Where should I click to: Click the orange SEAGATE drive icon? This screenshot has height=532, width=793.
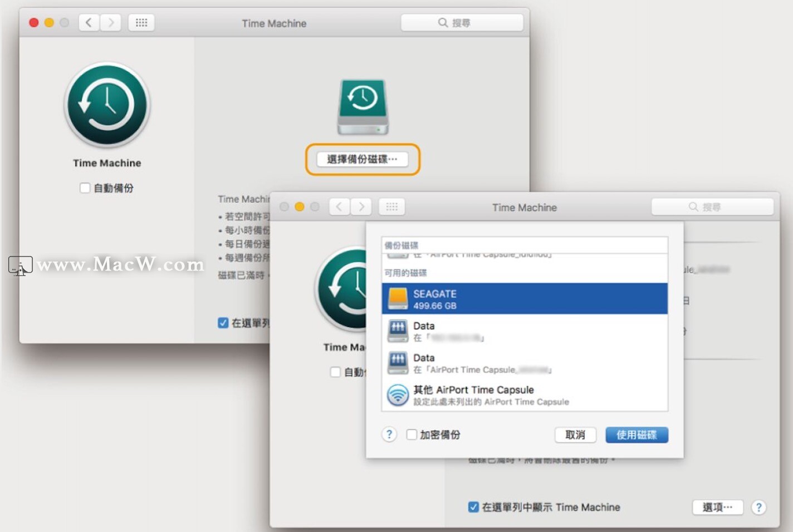point(398,299)
